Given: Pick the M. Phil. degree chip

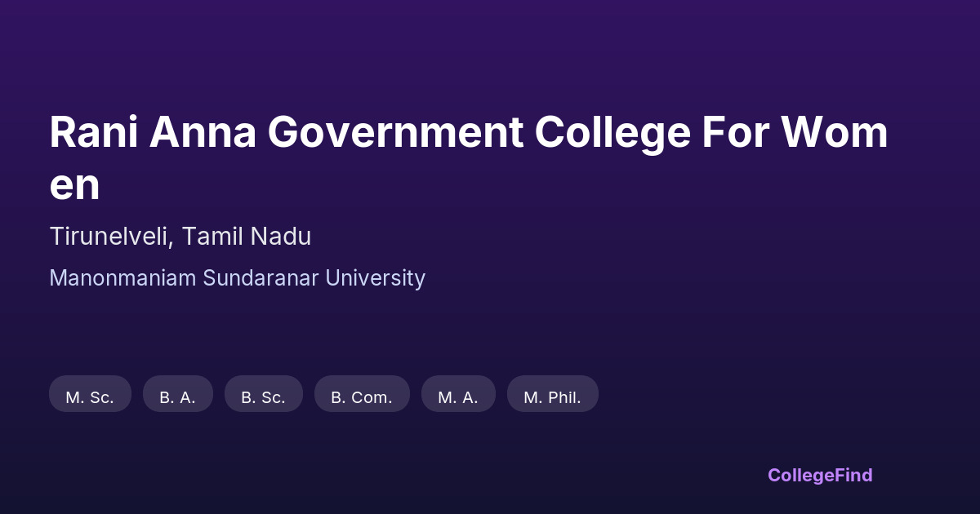Looking at the screenshot, I should click(x=552, y=397).
